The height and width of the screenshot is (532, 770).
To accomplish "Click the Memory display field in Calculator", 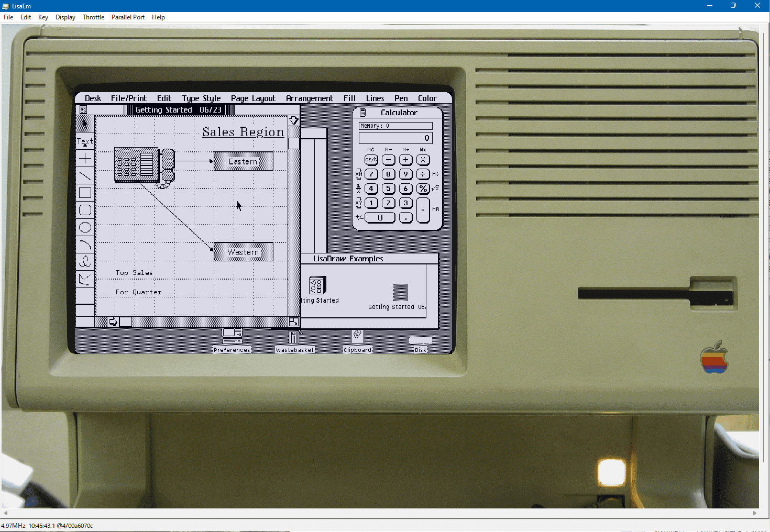I will (x=395, y=126).
